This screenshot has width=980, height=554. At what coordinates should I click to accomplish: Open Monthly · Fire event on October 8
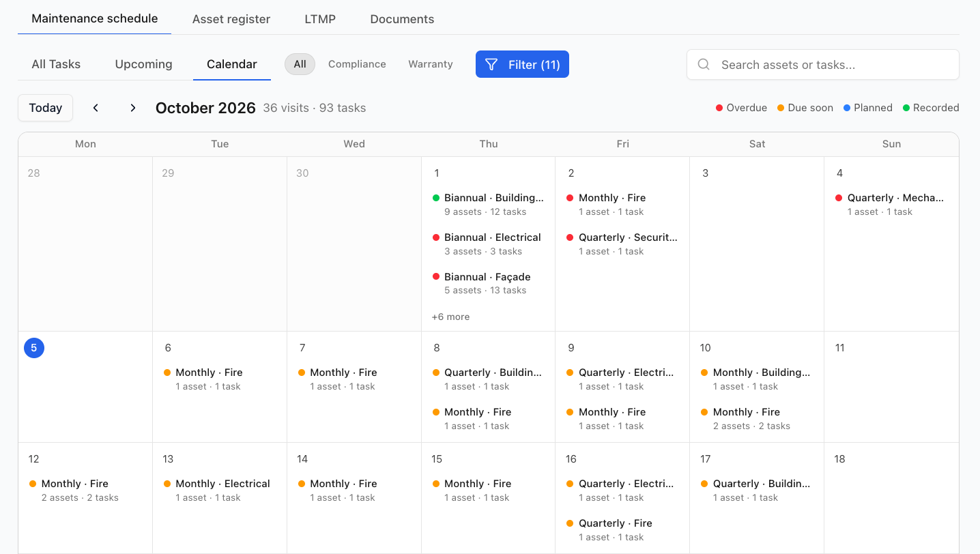[489, 419]
